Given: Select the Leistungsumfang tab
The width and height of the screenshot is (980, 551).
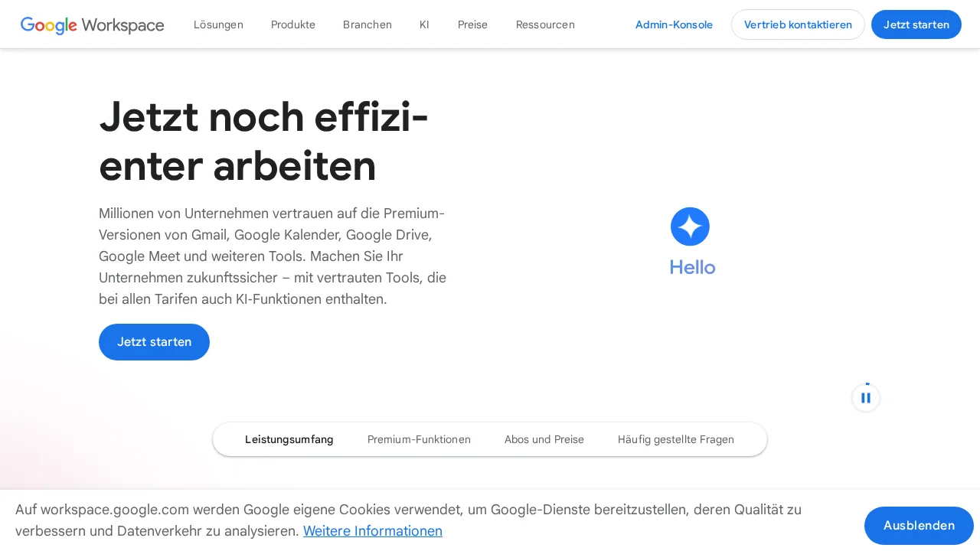Looking at the screenshot, I should [289, 439].
